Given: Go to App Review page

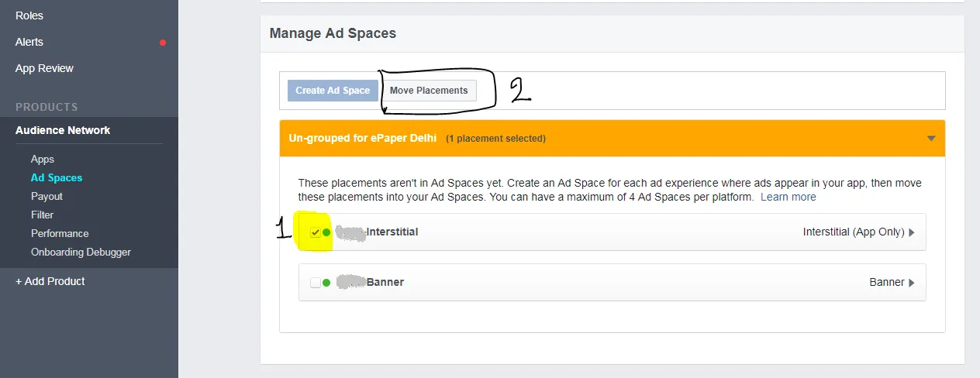Looking at the screenshot, I should [x=44, y=68].
